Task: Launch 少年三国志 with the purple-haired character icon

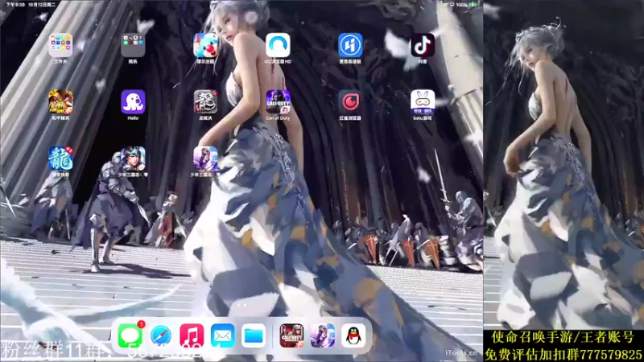Action: click(205, 158)
